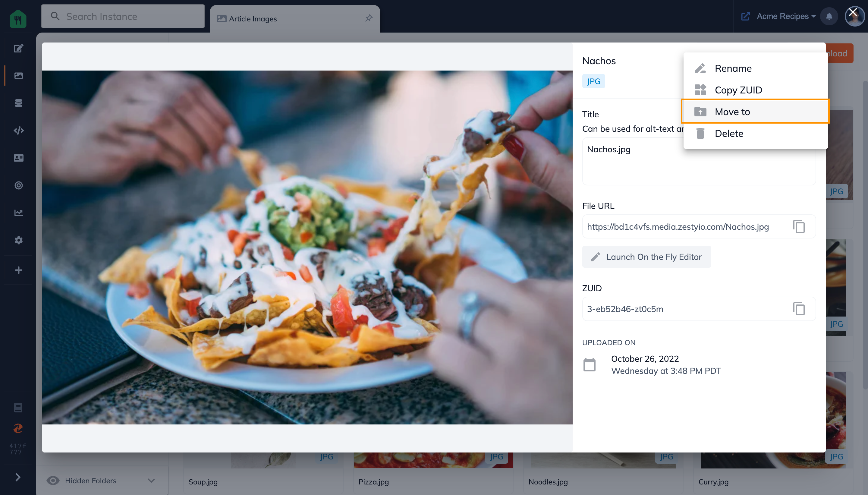
Task: Click the Settings gear icon in sidebar
Action: (18, 240)
